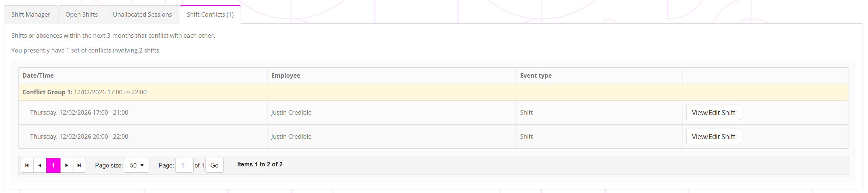Viewport: 868px width, 193px height.
Task: Select the Shift Conflicts (1) tab
Action: 210,14
